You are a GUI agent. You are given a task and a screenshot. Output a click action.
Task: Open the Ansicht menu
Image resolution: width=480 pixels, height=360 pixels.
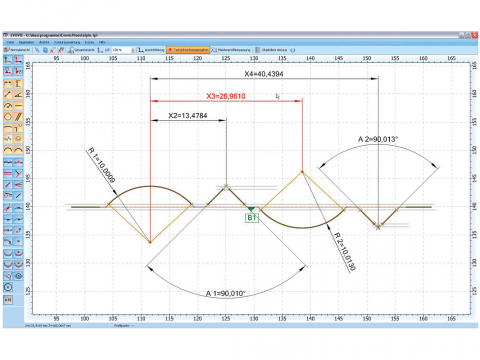44,42
